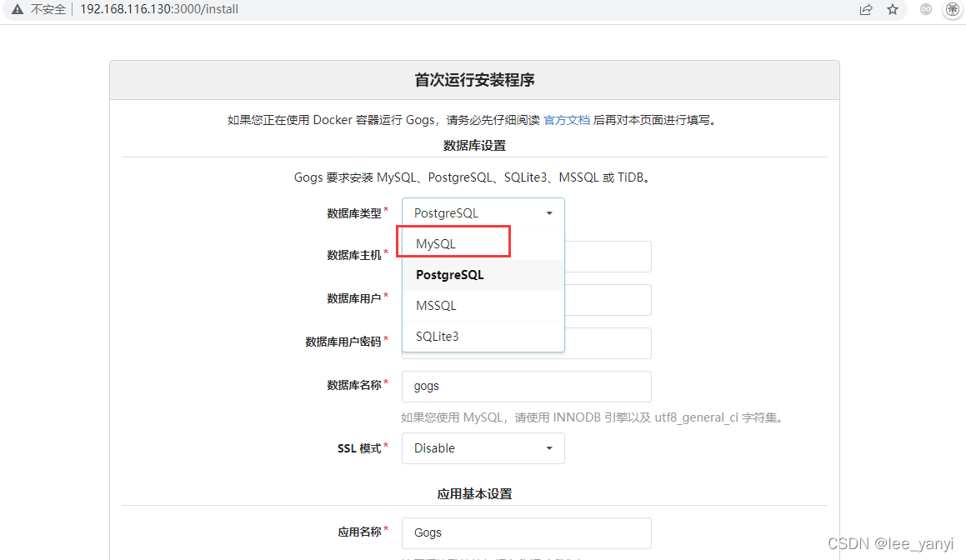
Task: Click the INNODB utf8_general_ci hint text
Action: point(593,417)
